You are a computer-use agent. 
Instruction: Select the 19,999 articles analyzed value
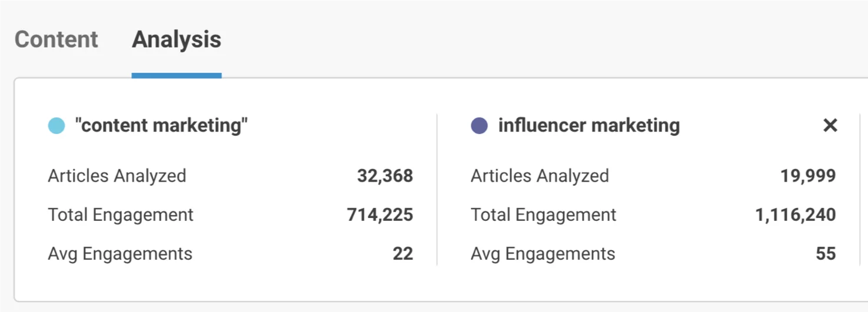coord(808,176)
